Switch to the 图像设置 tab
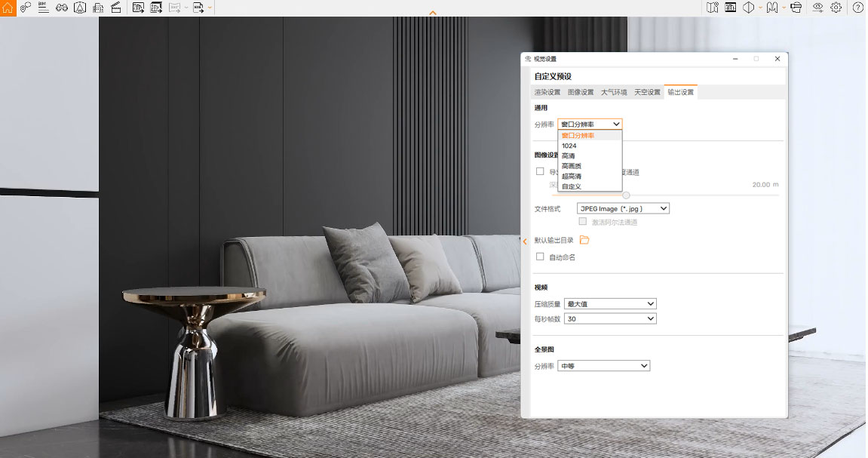 coord(580,93)
